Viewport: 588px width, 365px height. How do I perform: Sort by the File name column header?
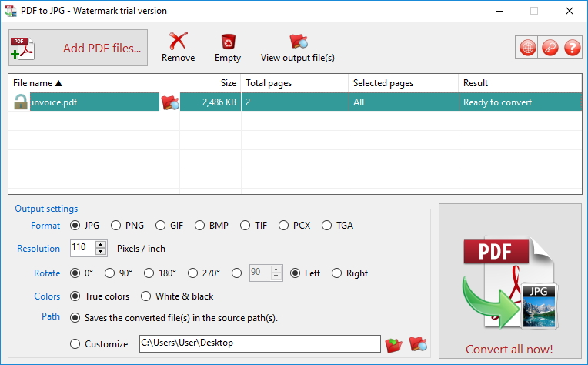(93, 83)
